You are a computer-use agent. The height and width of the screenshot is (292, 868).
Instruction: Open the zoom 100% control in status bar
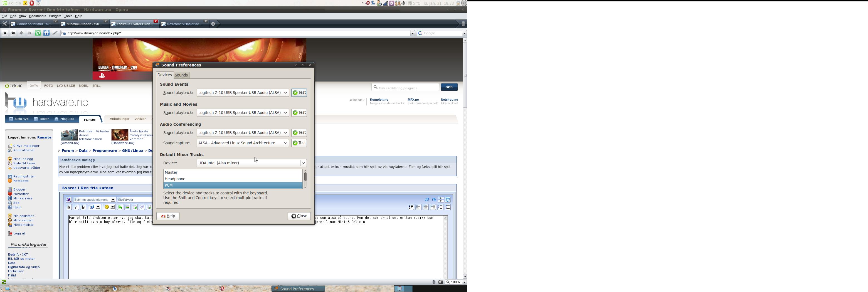point(456,282)
